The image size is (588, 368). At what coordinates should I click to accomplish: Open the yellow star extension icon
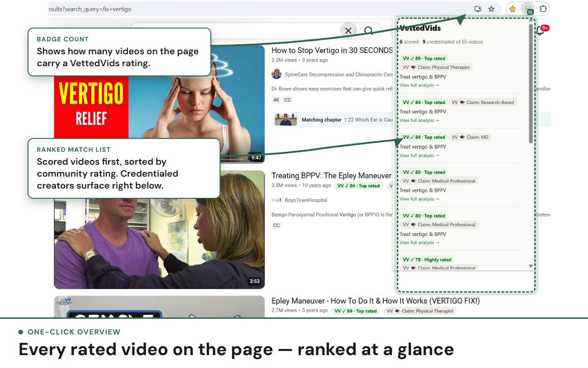[513, 9]
